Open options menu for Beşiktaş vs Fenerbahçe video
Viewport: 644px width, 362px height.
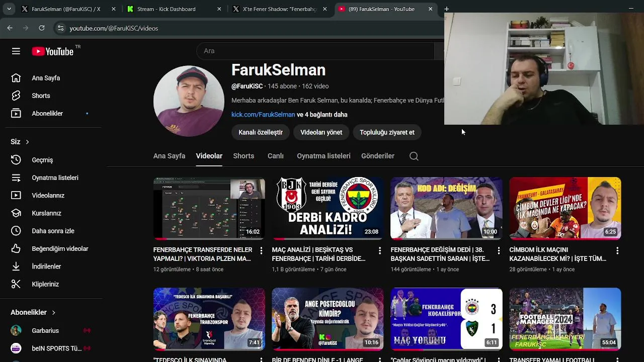380,250
